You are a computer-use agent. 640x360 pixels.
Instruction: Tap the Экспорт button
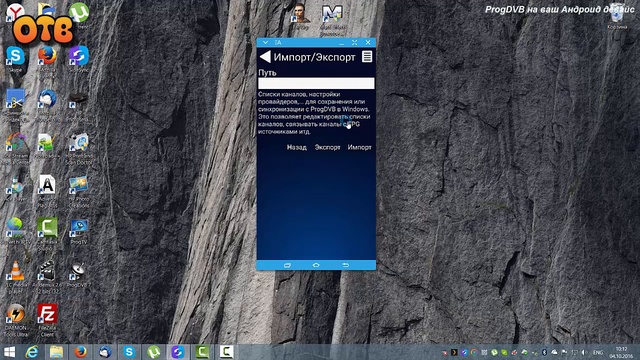pos(327,147)
